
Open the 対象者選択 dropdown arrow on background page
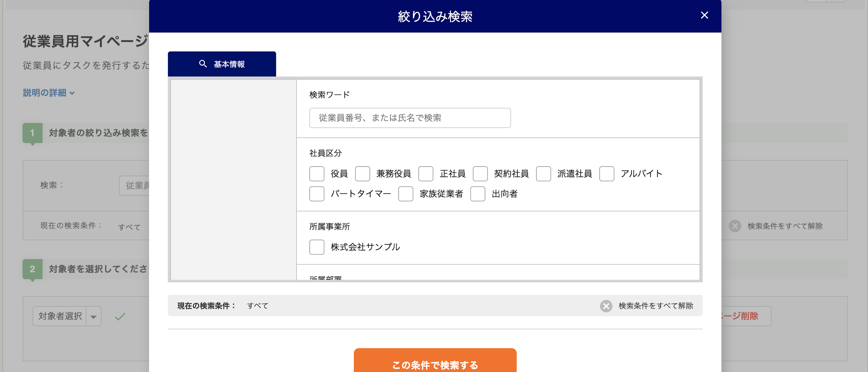[93, 316]
